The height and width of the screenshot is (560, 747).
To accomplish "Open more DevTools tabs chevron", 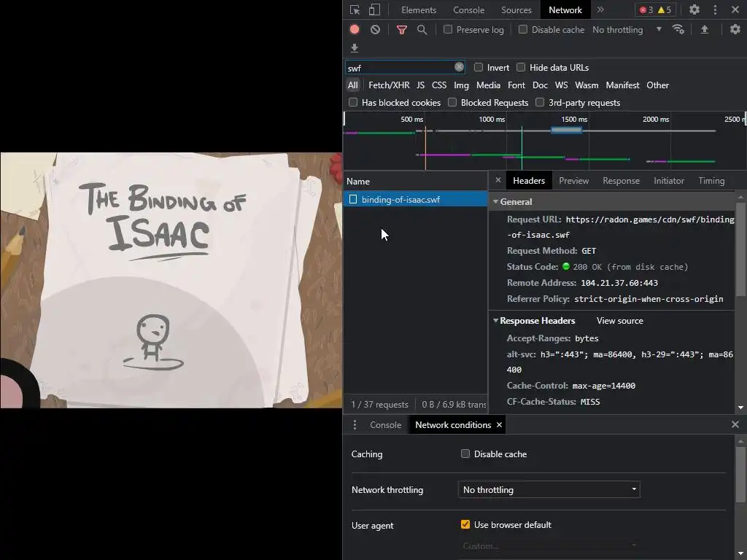I will click(600, 9).
